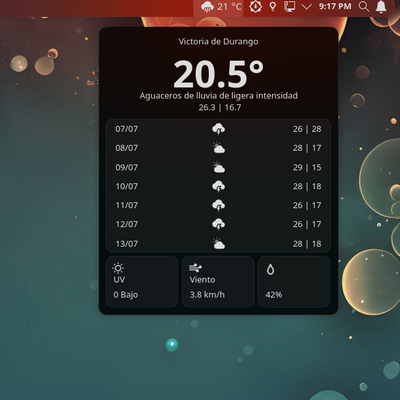400x400 pixels.
Task: Open the search magnifier icon
Action: click(x=364, y=6)
